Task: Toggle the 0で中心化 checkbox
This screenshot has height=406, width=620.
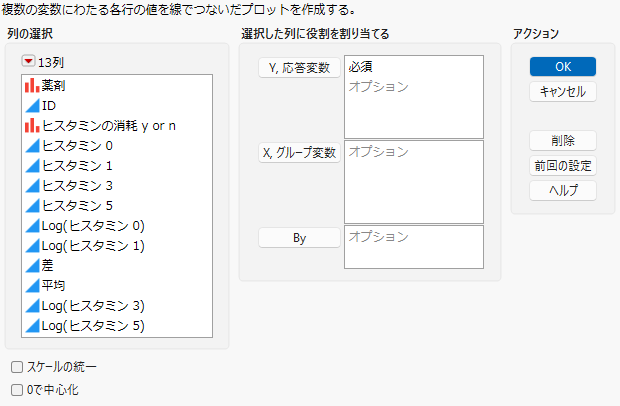Action: [x=17, y=390]
